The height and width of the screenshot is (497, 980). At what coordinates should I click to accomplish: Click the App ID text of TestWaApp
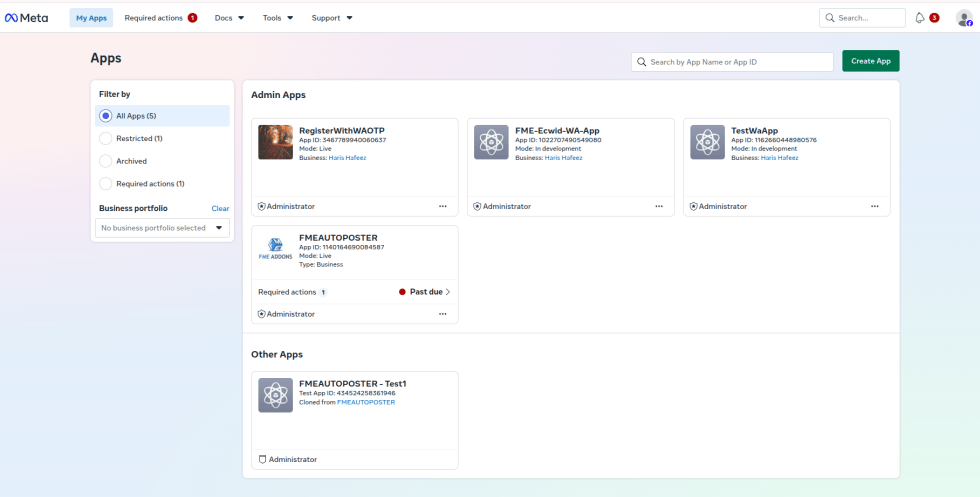[x=774, y=140]
